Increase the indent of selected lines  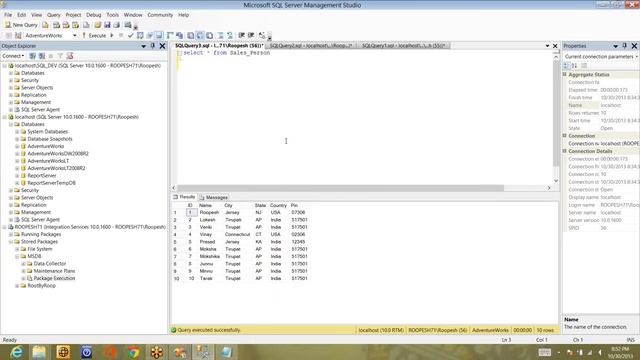(251, 36)
